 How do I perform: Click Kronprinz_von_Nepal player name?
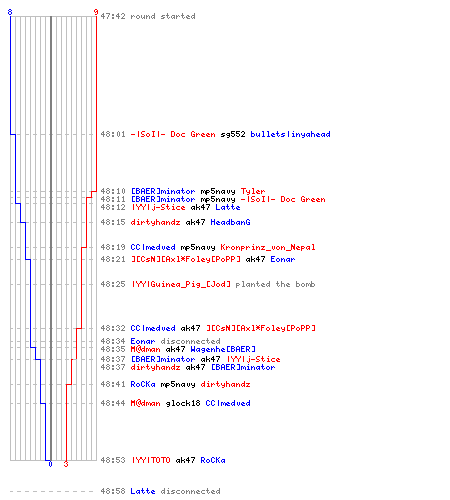coord(268,247)
